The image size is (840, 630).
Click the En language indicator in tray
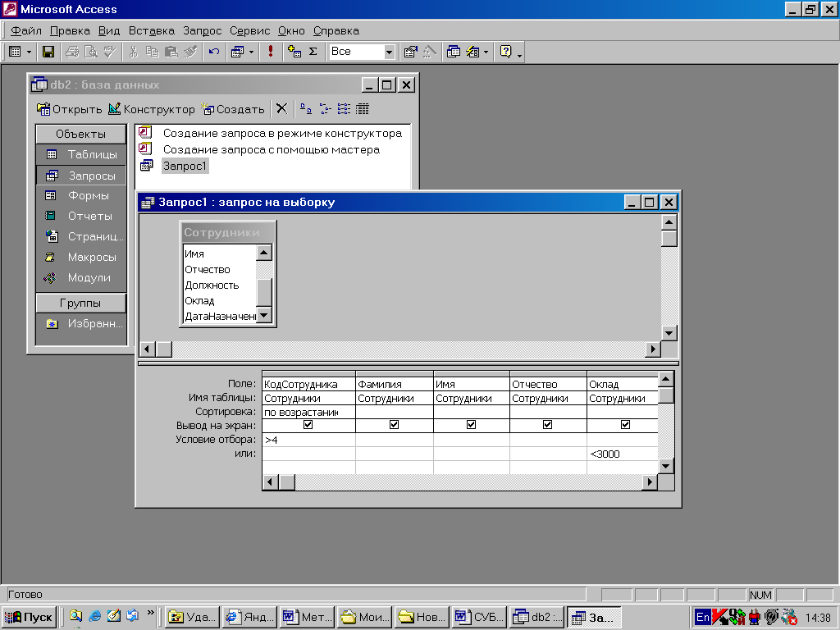pos(702,617)
